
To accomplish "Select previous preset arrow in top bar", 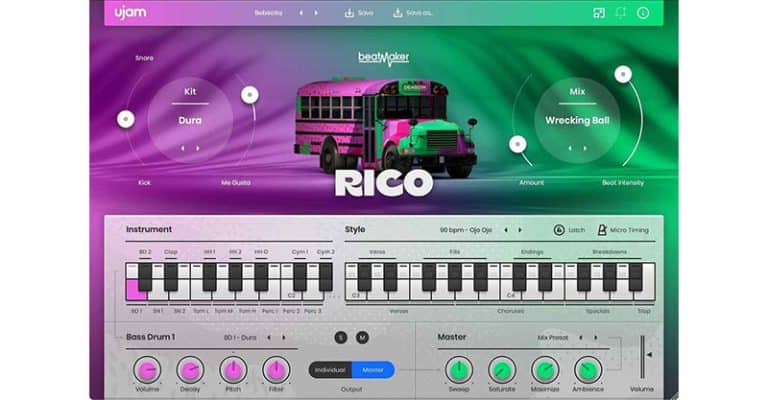I will (x=301, y=13).
